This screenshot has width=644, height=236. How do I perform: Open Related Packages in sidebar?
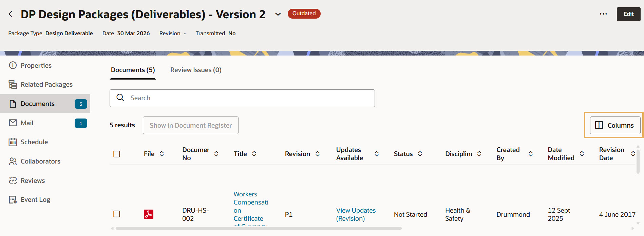coord(46,84)
